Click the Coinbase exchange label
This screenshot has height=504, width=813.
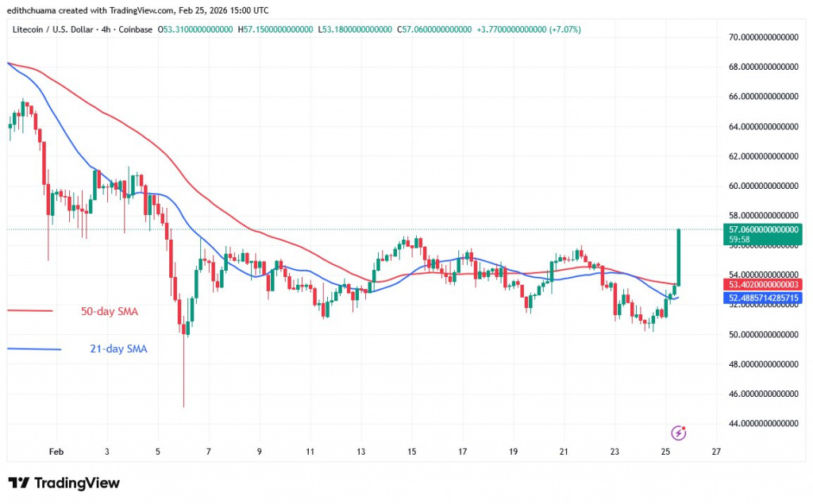coord(135,29)
